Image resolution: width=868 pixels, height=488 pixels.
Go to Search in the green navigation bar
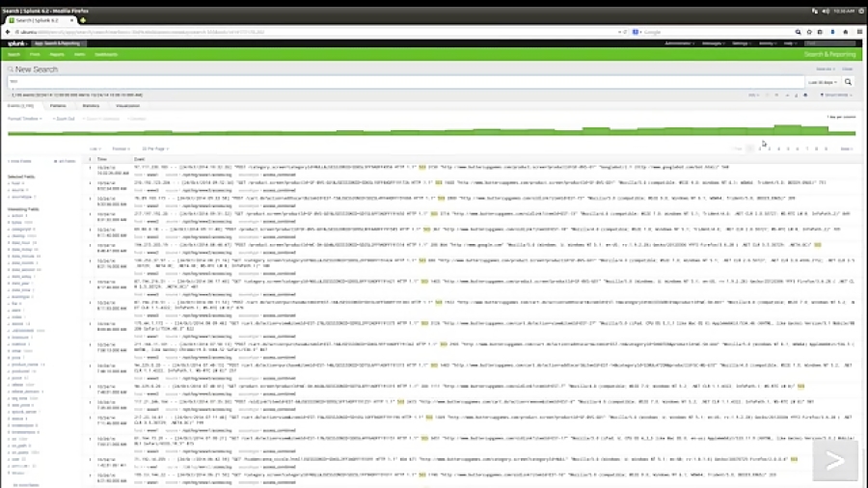pyautogui.click(x=14, y=54)
